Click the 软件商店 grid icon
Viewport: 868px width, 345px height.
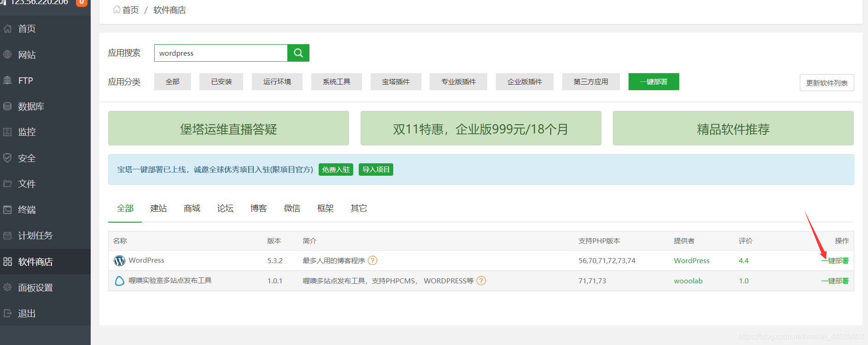pyautogui.click(x=7, y=262)
